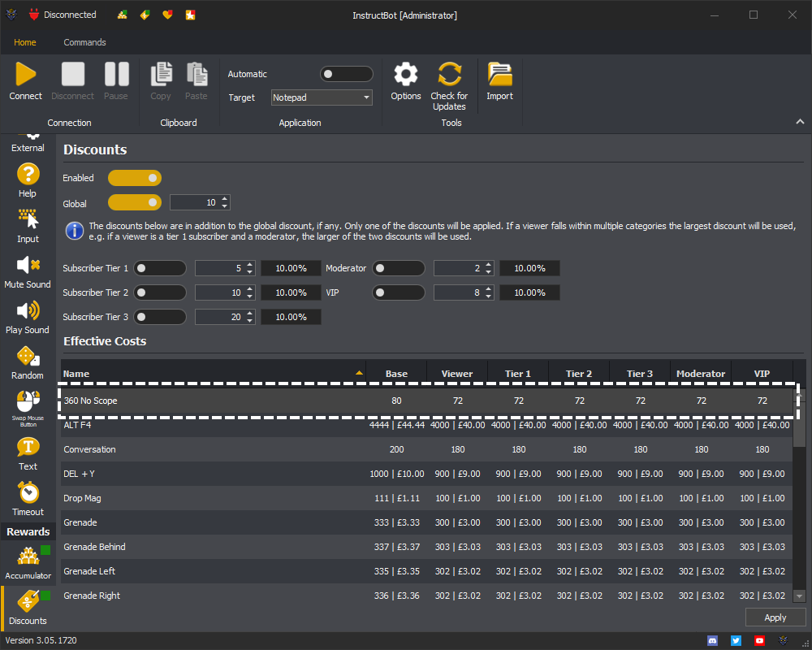Sort by Moderator column header
This screenshot has height=650, width=812.
701,373
